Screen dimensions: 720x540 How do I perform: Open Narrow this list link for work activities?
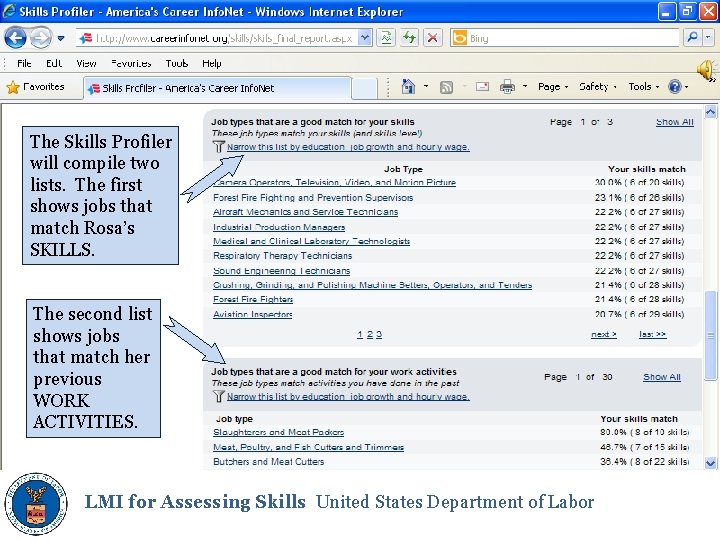[x=348, y=396]
